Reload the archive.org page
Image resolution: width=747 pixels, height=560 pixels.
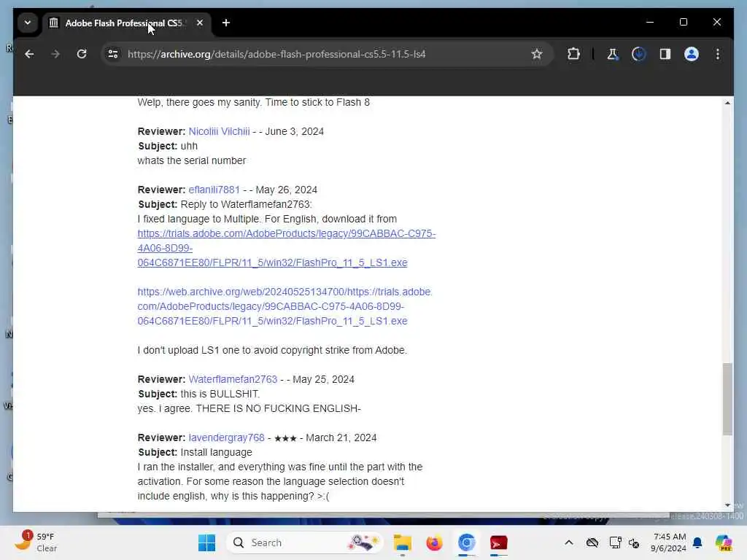[x=82, y=54]
